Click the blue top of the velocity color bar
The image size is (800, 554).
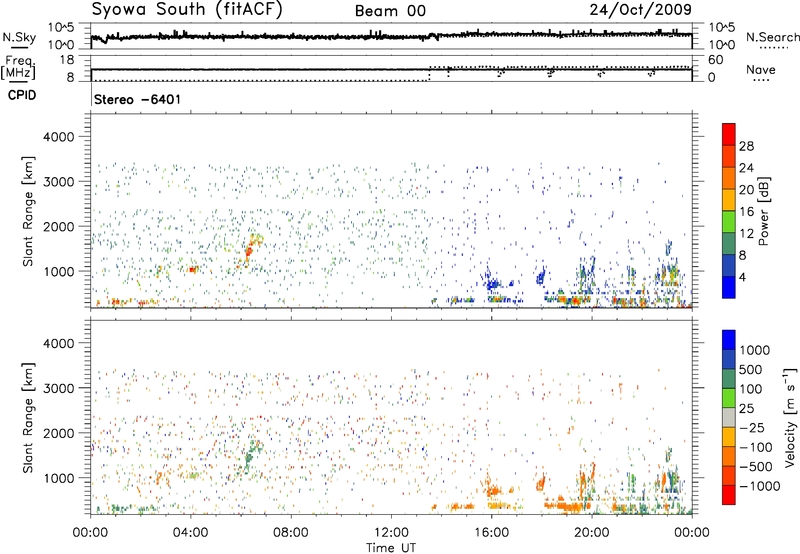729,339
